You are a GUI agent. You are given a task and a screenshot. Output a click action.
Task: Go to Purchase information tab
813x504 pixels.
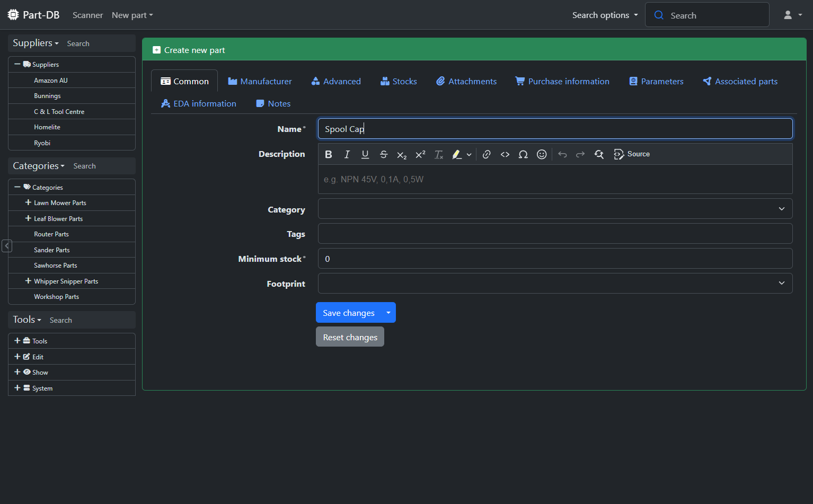(x=562, y=81)
